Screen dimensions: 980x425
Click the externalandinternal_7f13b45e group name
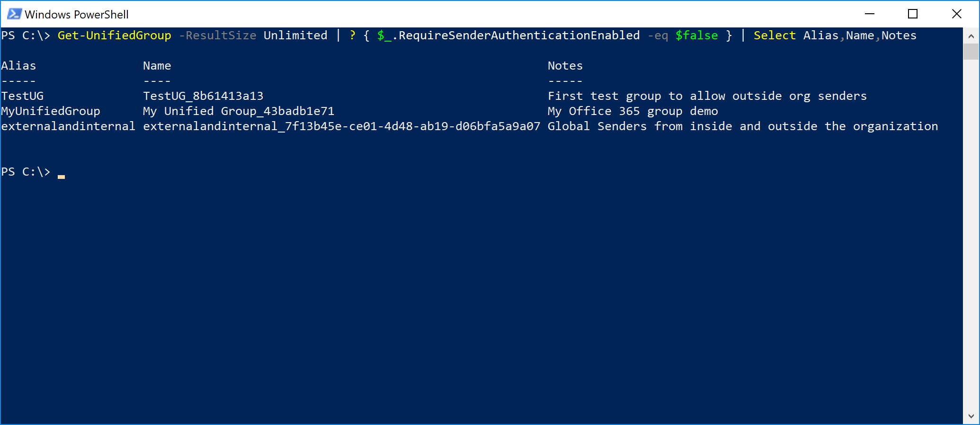pos(341,126)
